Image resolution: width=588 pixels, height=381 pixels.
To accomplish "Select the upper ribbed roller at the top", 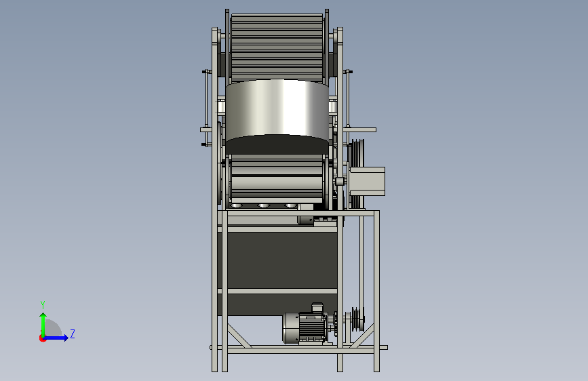I will click(x=277, y=48).
